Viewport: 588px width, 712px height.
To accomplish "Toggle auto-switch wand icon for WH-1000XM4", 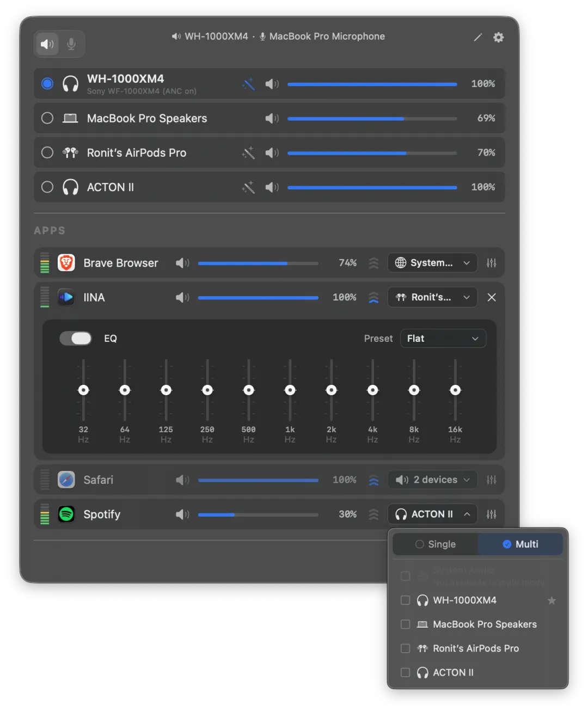I will click(x=248, y=84).
